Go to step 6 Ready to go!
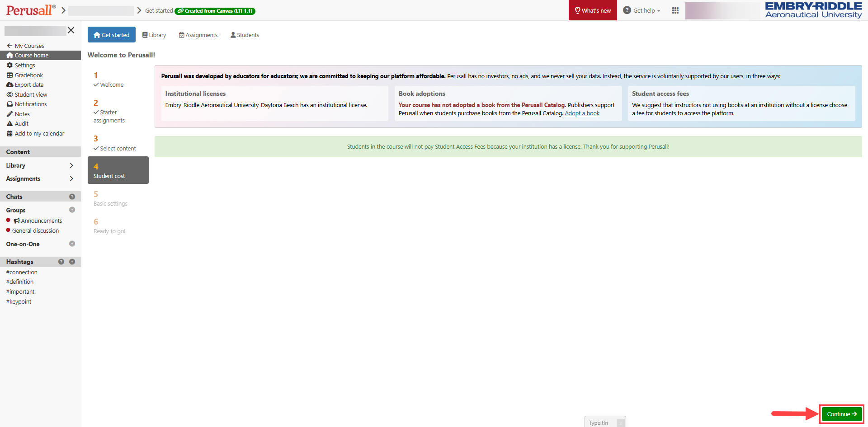 (x=118, y=226)
